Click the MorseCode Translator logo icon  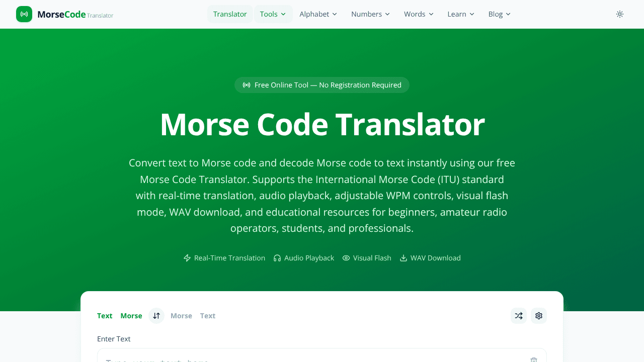[24, 14]
